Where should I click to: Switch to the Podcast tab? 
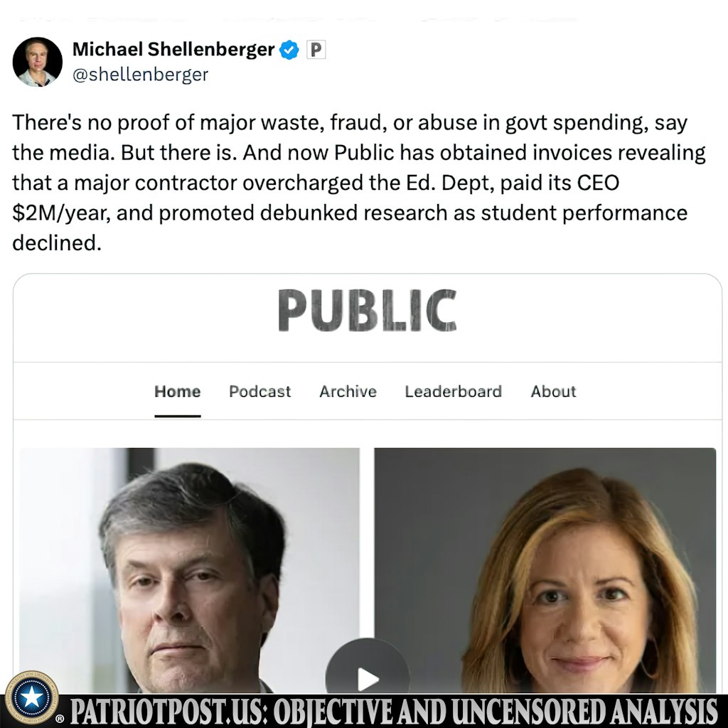click(x=260, y=392)
